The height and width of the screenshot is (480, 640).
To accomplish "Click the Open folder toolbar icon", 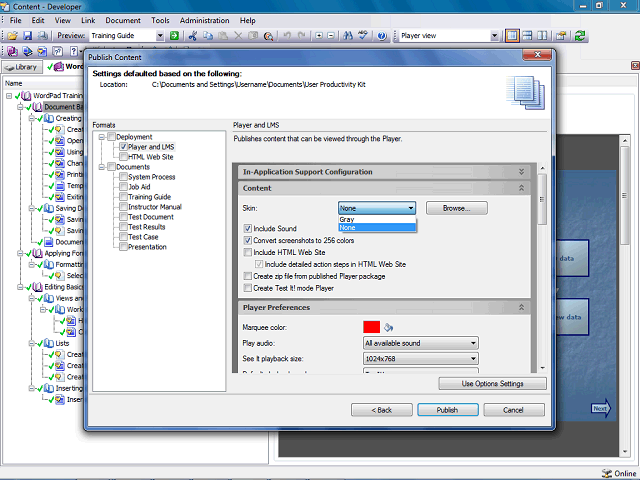I will tap(12, 36).
